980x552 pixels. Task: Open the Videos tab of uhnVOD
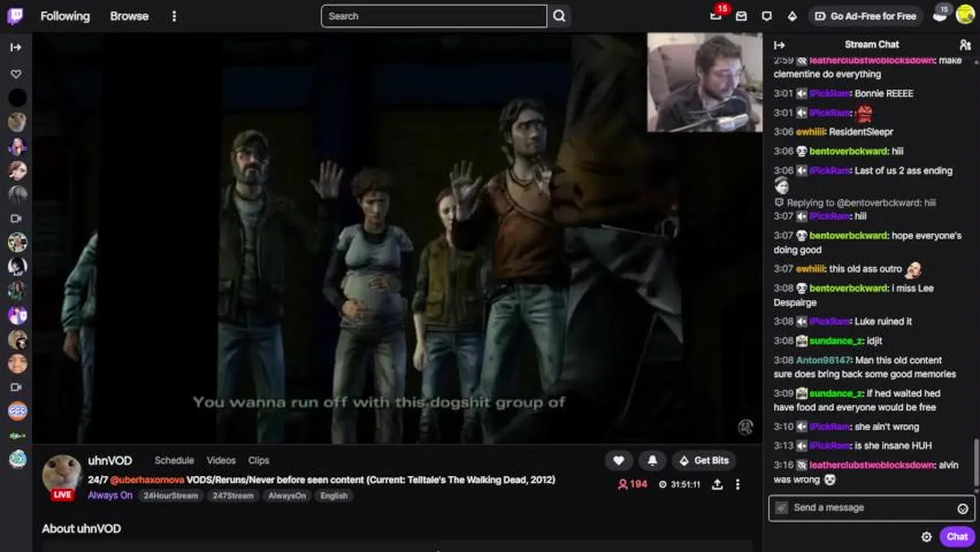click(221, 461)
